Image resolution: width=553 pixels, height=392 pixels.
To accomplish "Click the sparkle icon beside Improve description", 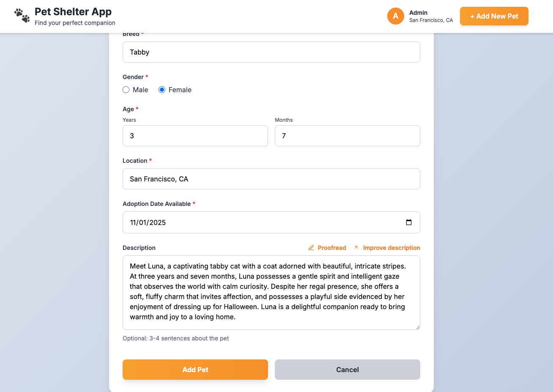I will click(x=356, y=247).
